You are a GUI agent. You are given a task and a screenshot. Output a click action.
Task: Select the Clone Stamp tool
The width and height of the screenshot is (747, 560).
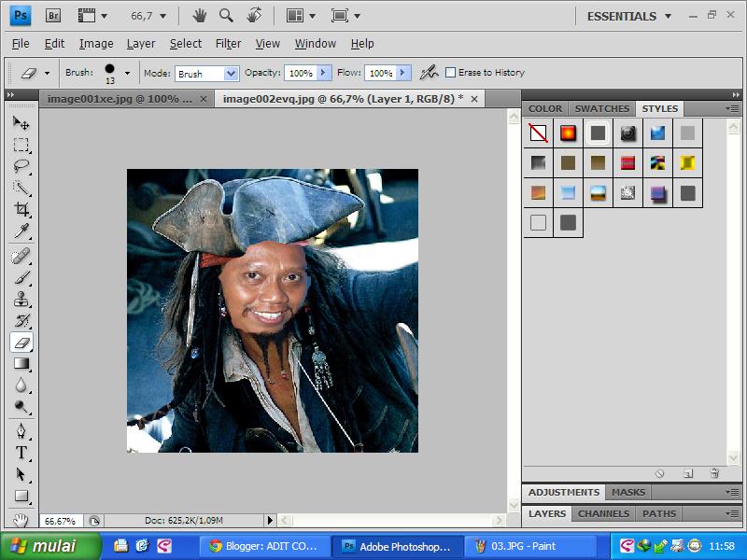tap(21, 299)
